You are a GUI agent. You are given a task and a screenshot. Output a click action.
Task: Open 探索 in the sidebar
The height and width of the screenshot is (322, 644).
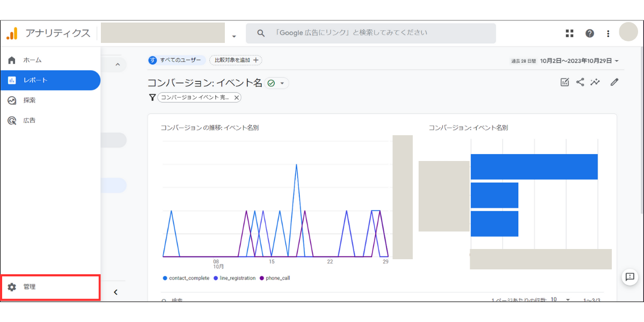50,100
